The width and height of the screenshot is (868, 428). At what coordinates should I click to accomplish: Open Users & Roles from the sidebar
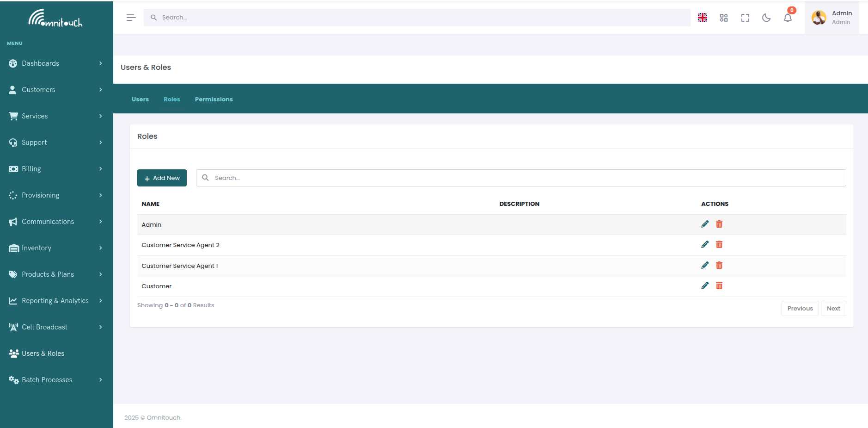[43, 353]
